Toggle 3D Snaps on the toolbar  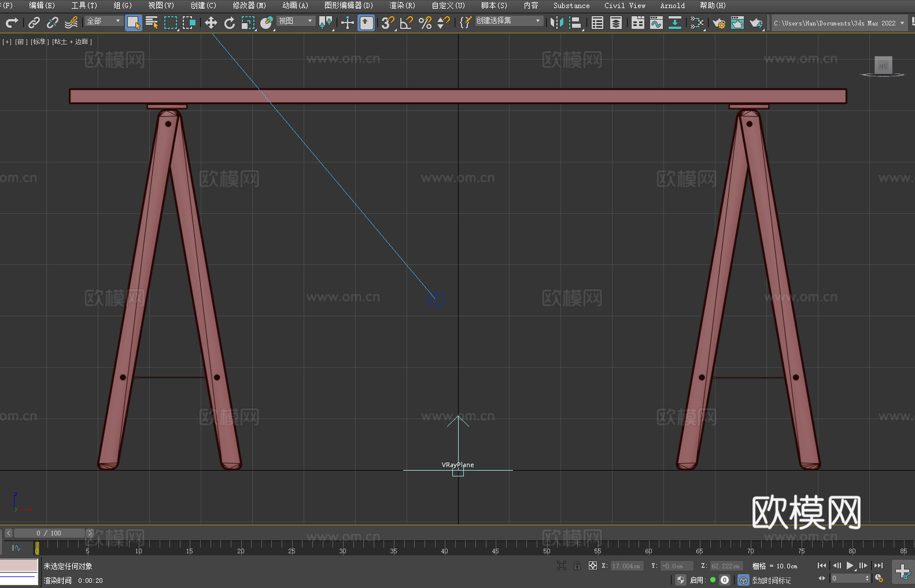coord(388,23)
